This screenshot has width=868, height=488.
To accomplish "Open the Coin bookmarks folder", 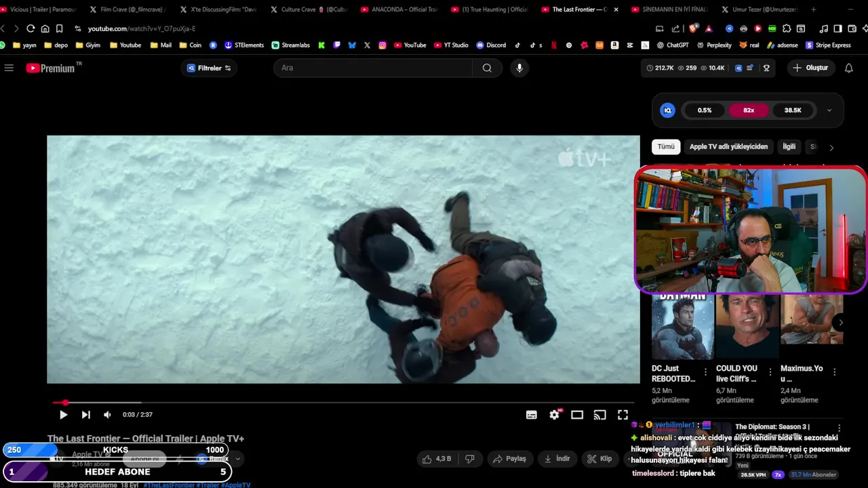I will pyautogui.click(x=190, y=45).
